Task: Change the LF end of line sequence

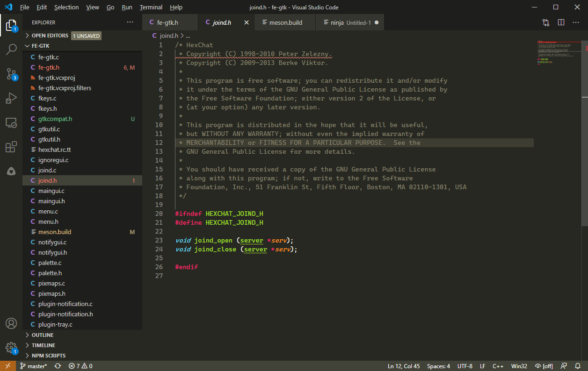Action: (482, 366)
